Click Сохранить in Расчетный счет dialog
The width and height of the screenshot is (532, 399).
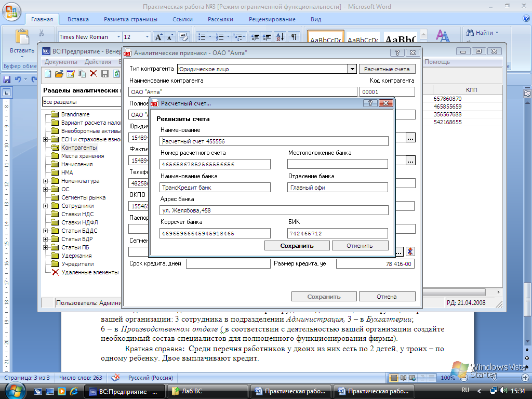(297, 246)
